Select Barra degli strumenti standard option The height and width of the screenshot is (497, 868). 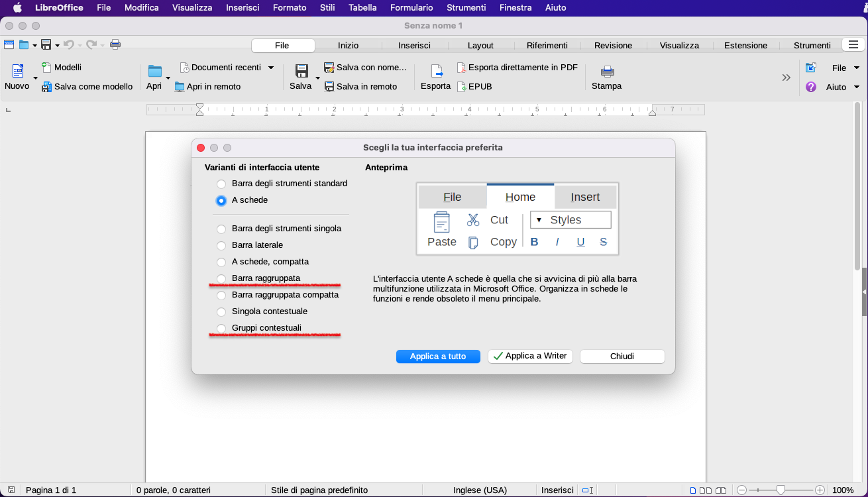pyautogui.click(x=221, y=184)
